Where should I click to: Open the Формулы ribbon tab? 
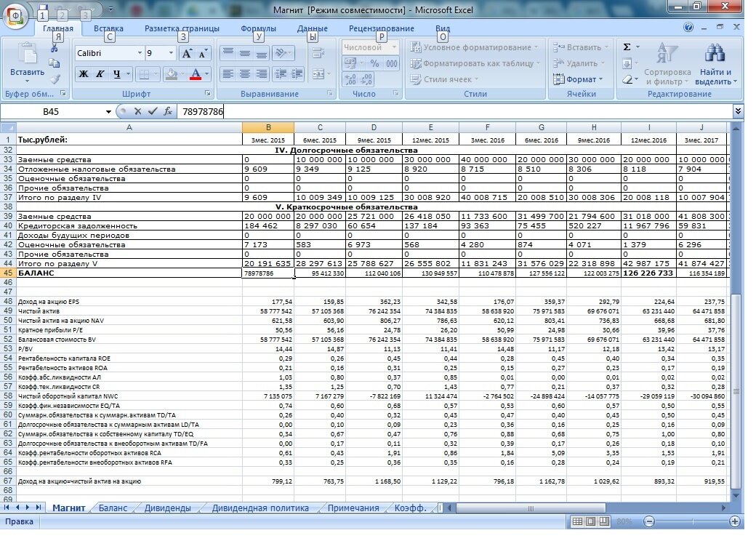click(259, 28)
